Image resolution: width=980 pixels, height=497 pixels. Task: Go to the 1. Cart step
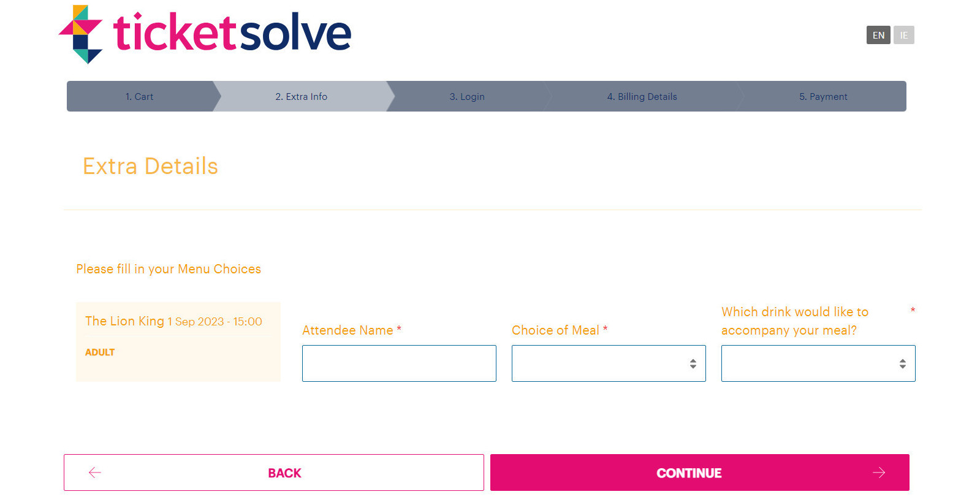pyautogui.click(x=139, y=96)
